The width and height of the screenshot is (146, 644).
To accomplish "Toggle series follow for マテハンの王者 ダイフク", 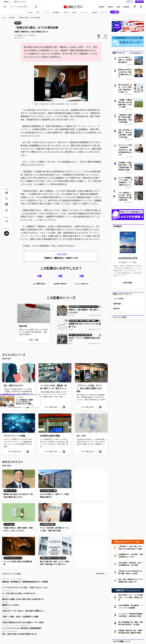I will pyautogui.click(x=99, y=407).
